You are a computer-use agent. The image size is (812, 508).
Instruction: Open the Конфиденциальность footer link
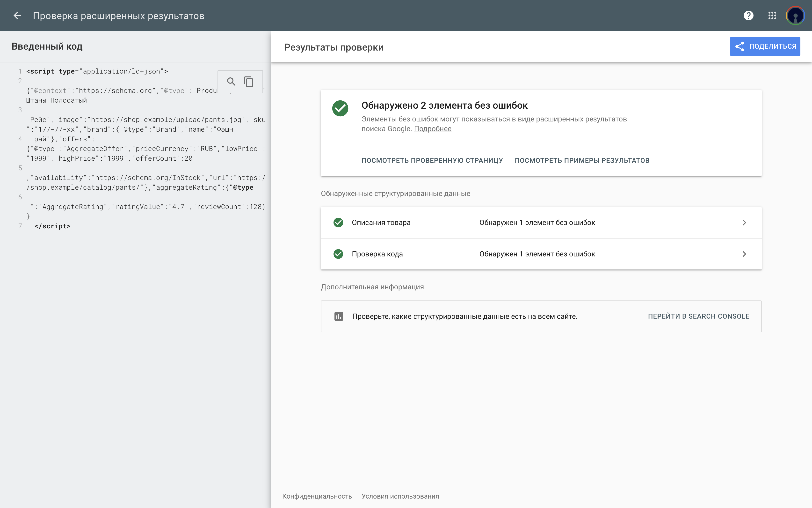(317, 496)
